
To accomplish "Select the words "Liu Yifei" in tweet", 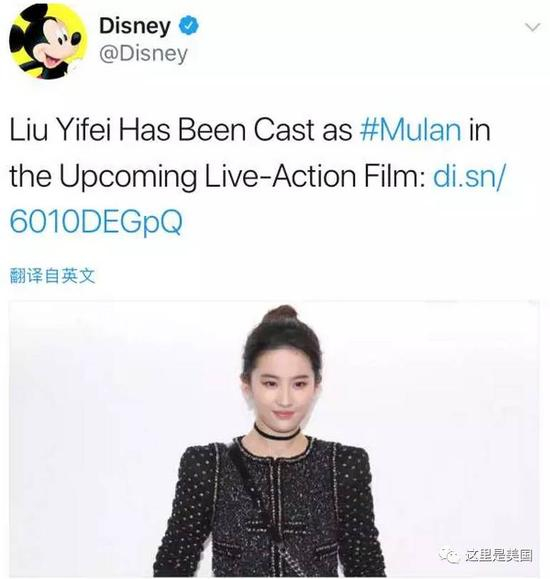I will click(60, 130).
